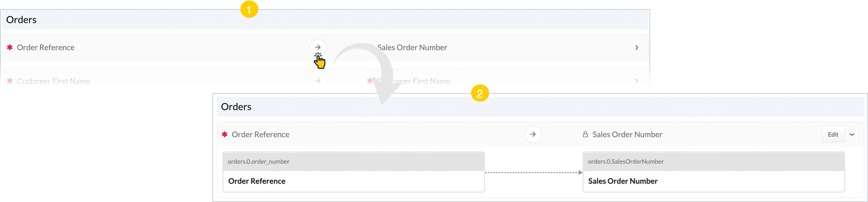Click the yellow step 1 badge
The image size is (868, 202).
tap(249, 9)
